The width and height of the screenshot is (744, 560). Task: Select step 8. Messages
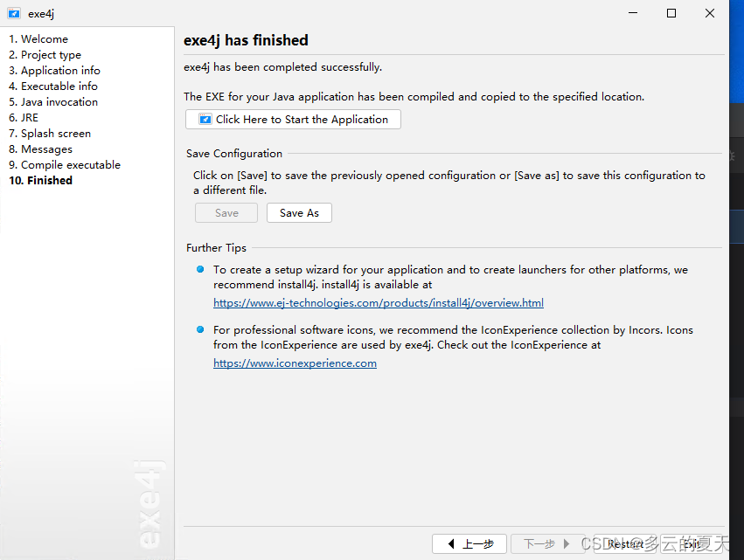[40, 149]
